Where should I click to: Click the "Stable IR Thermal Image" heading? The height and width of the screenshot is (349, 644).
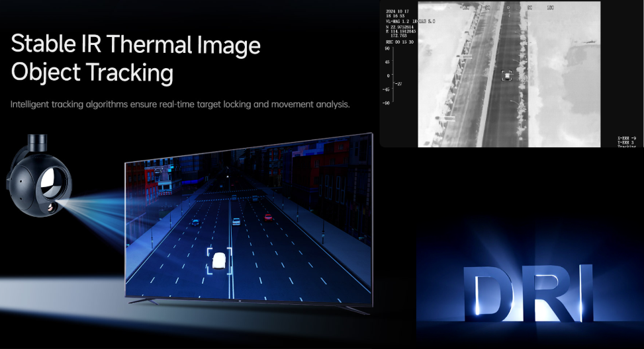(x=136, y=45)
